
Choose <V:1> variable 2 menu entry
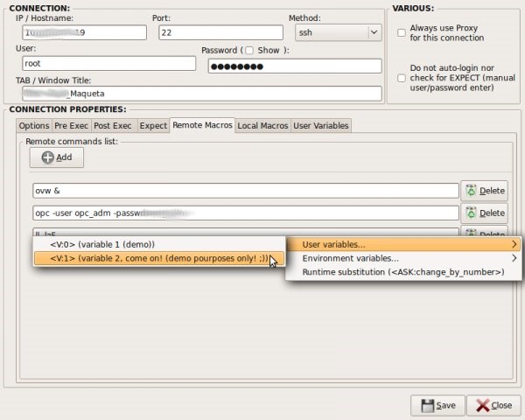click(x=159, y=258)
